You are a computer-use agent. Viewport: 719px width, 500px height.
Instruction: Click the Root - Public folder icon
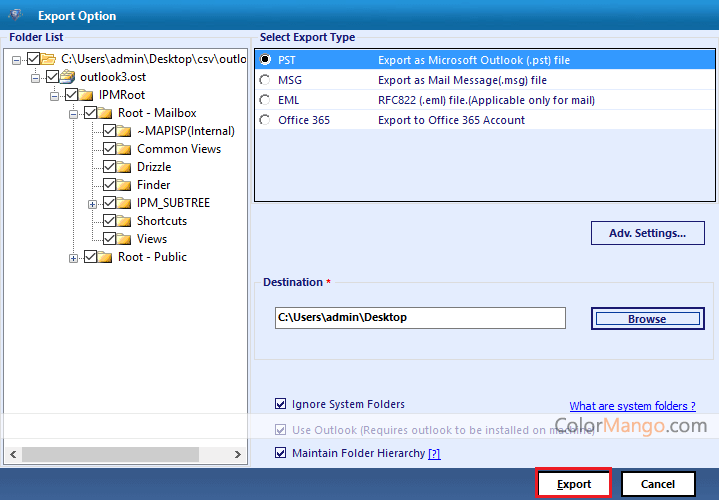point(106,257)
